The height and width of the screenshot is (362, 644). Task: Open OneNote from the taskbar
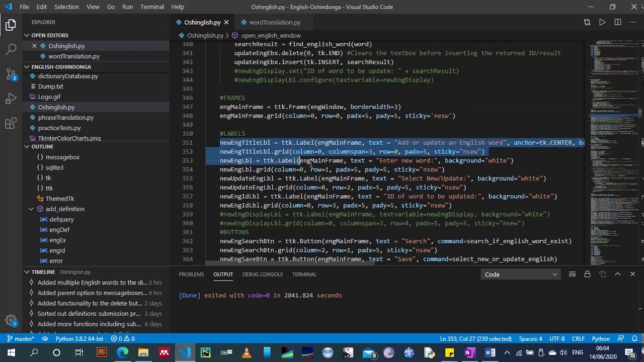[x=469, y=353]
